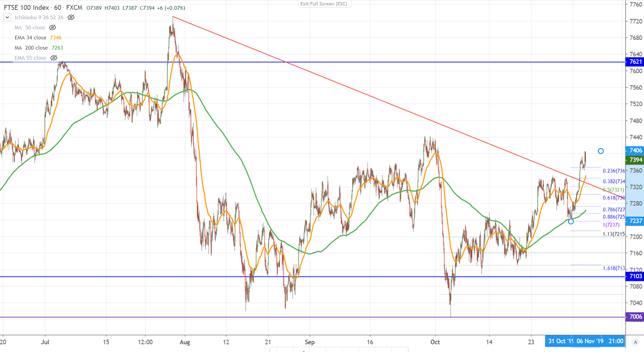Click the H7403 high price value
The width and height of the screenshot is (644, 352).
coord(112,8)
